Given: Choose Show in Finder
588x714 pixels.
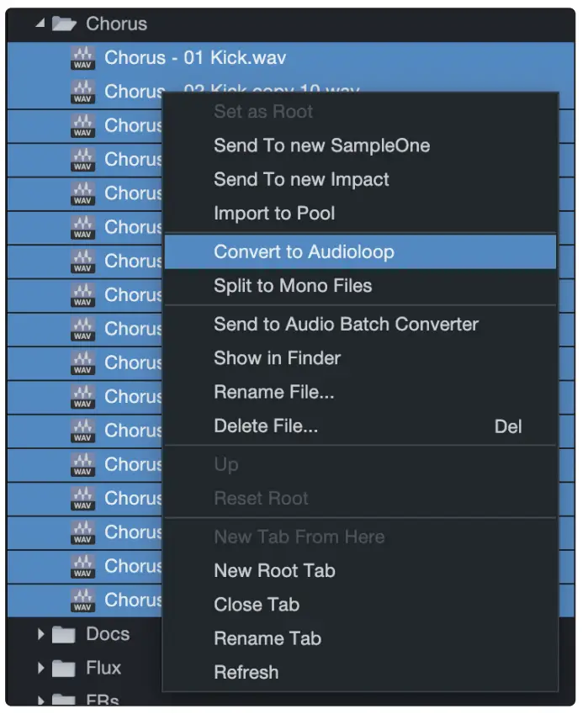Looking at the screenshot, I should (277, 358).
